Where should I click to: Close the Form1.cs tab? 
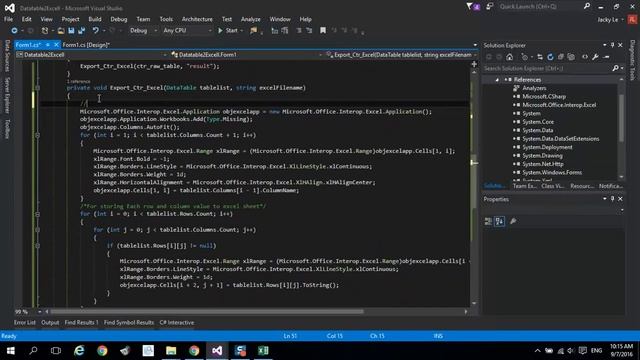[56, 45]
